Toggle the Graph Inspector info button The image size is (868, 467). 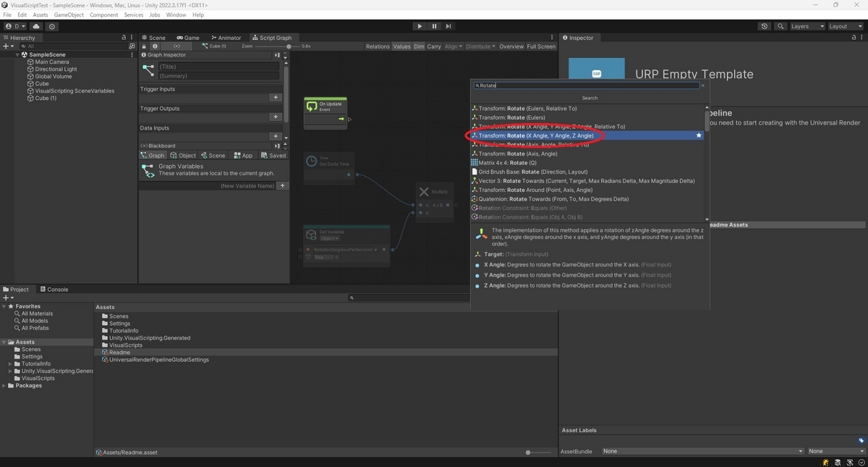click(155, 46)
